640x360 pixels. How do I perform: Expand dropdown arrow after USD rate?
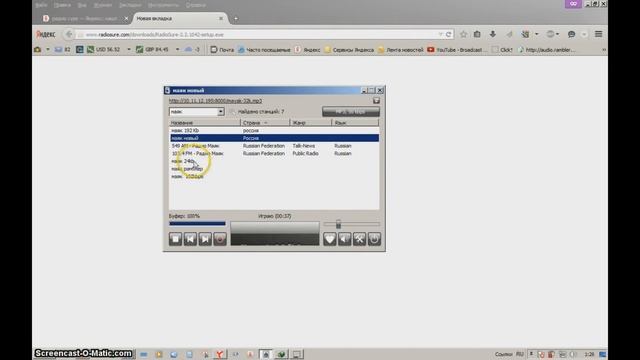tap(129, 49)
